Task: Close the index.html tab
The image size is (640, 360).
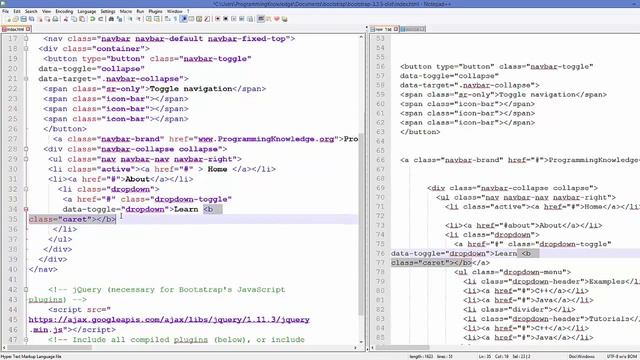Action: (28, 29)
